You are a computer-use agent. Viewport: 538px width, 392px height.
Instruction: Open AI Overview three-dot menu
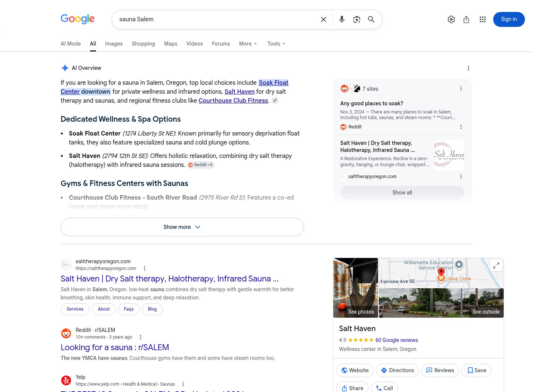tap(469, 68)
